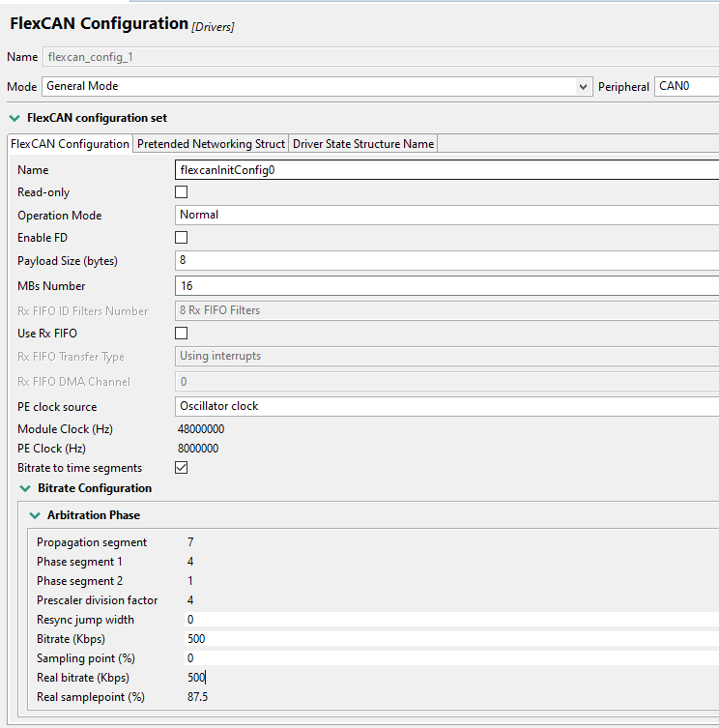Toggle the Read-only checkbox
The image size is (719, 728).
tap(181, 192)
